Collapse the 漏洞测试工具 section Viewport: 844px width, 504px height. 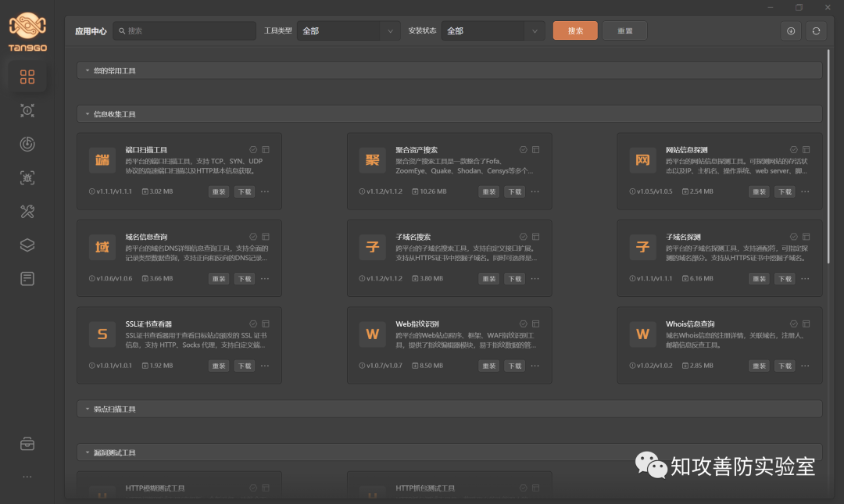[x=449, y=453]
